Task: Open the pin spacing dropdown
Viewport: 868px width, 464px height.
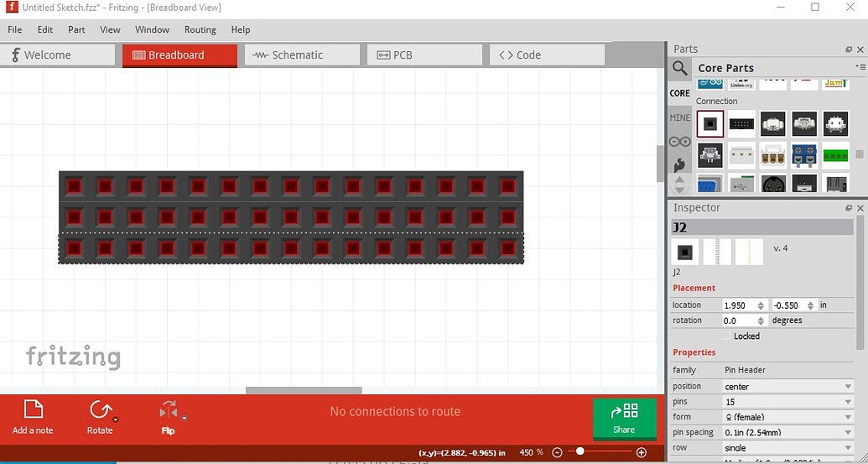Action: pos(789,432)
